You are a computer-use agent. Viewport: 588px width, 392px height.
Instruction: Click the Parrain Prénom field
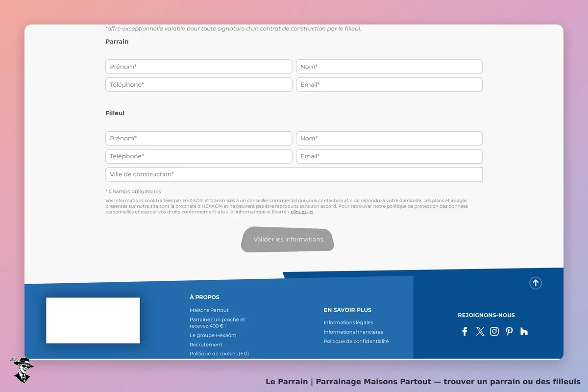click(x=198, y=67)
